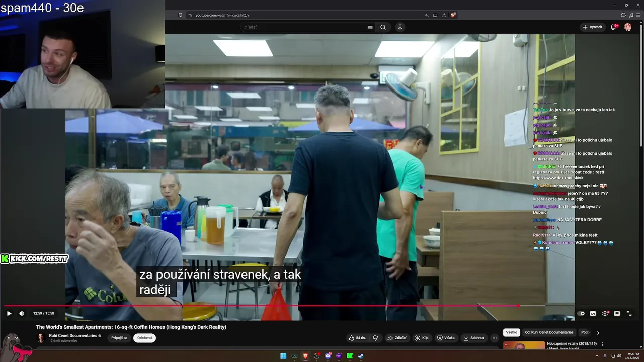This screenshot has height=362, width=644.
Task: Click the share icon in the address bar
Action: [x=444, y=15]
